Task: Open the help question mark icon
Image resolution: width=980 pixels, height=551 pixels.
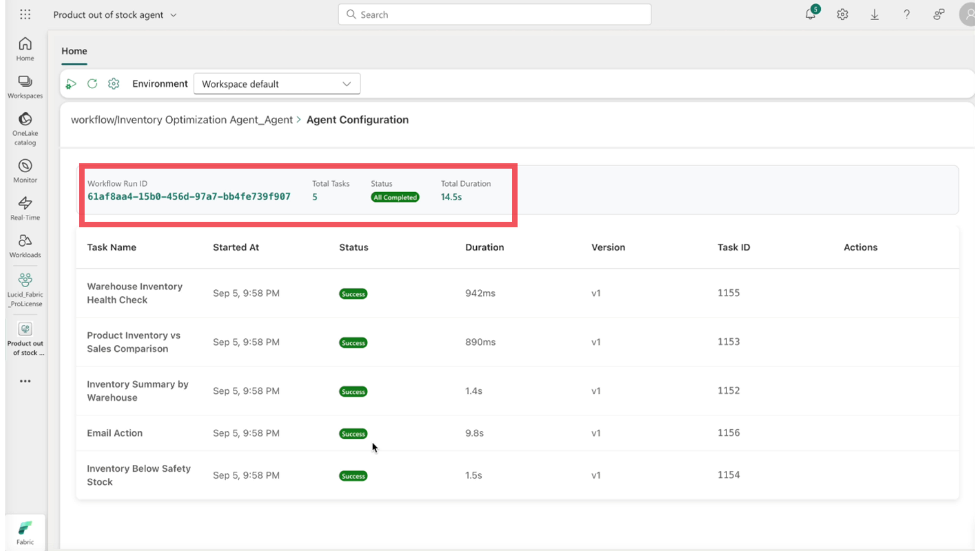Action: pyautogui.click(x=906, y=15)
